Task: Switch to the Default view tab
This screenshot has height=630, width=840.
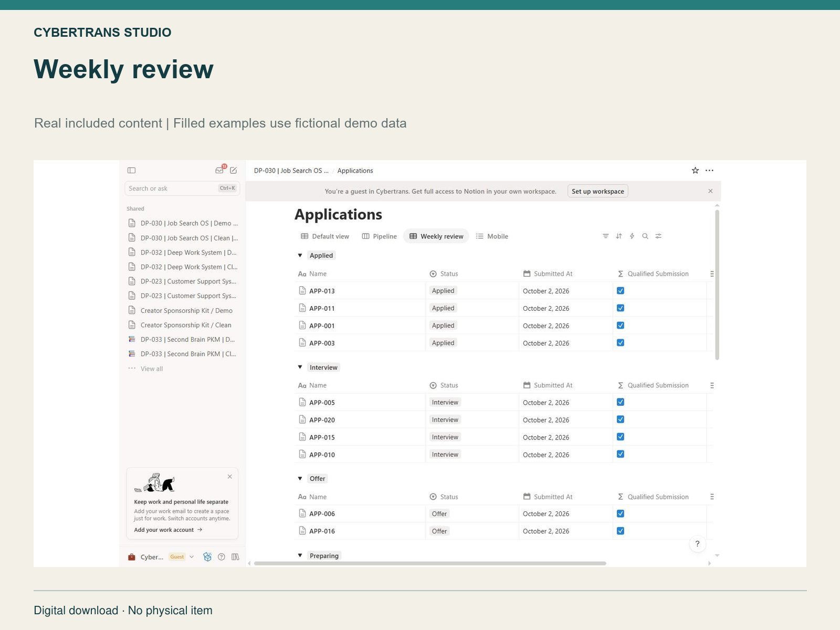Action: [325, 236]
